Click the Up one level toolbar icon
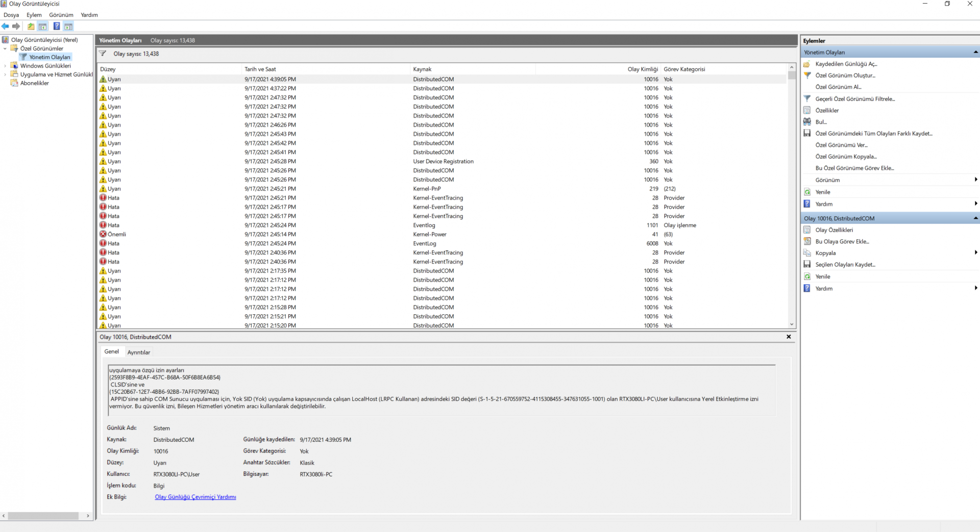 tap(31, 26)
